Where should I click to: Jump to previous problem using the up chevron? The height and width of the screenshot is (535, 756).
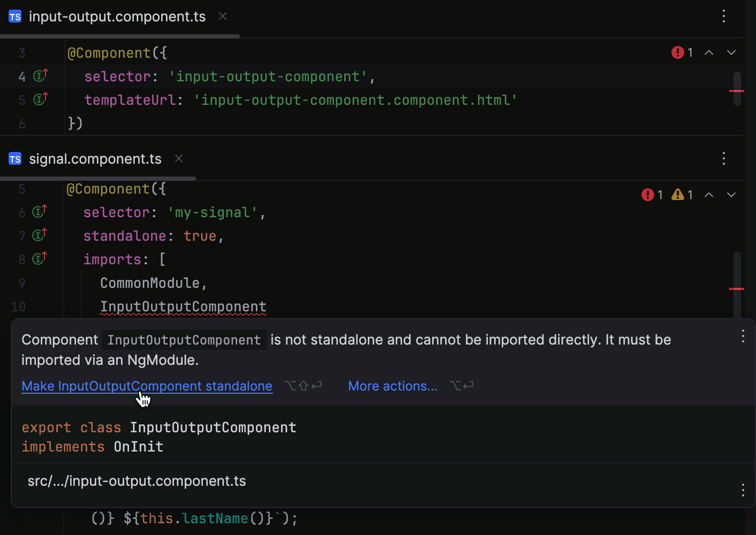[709, 52]
